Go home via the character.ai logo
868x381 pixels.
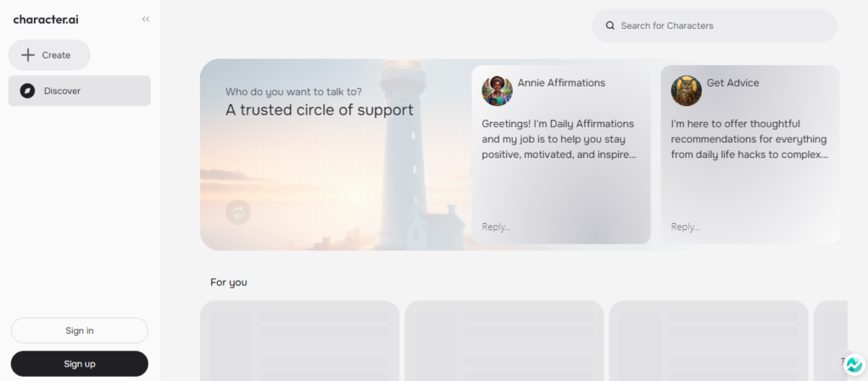46,19
